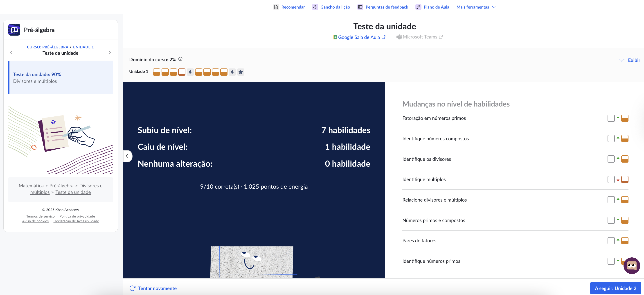Screen dimensions: 644x295
Task: Open Perguntas de feedback tool
Action: click(383, 7)
